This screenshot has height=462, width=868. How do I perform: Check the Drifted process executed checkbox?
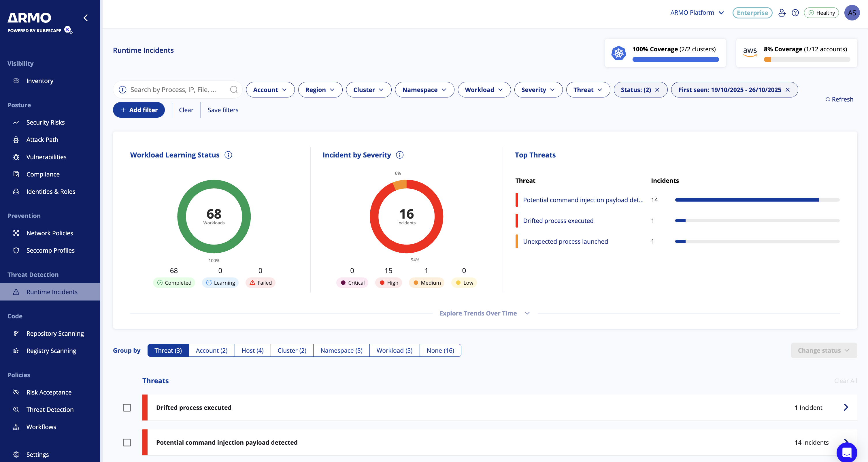(x=127, y=407)
